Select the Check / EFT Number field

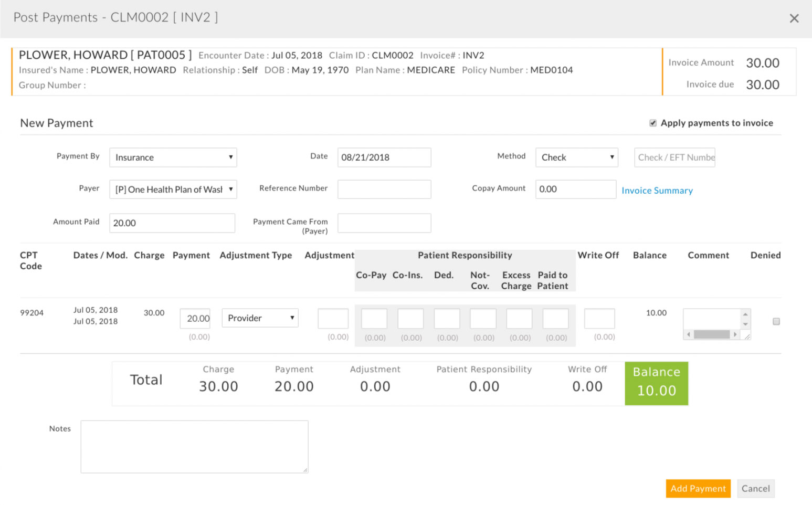pyautogui.click(x=674, y=157)
